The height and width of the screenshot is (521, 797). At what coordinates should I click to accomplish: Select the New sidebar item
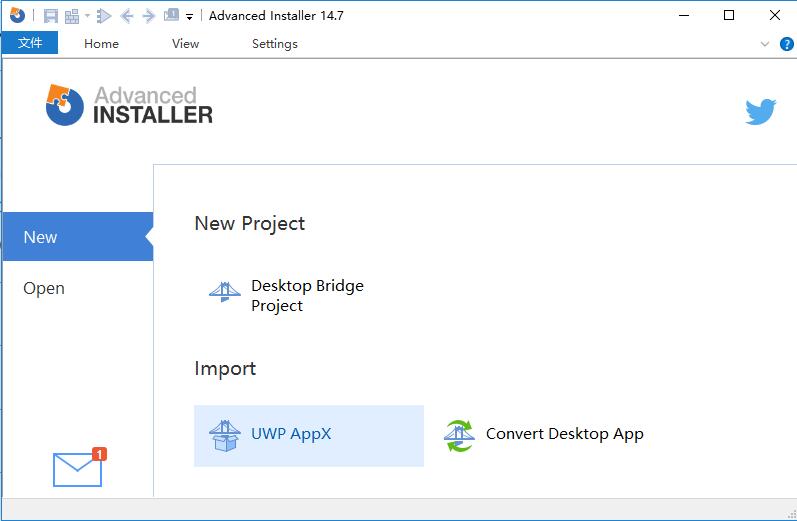78,236
